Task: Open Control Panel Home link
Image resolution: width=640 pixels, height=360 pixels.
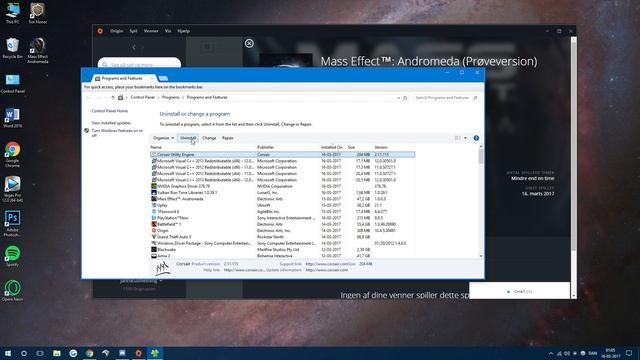Action: click(109, 111)
